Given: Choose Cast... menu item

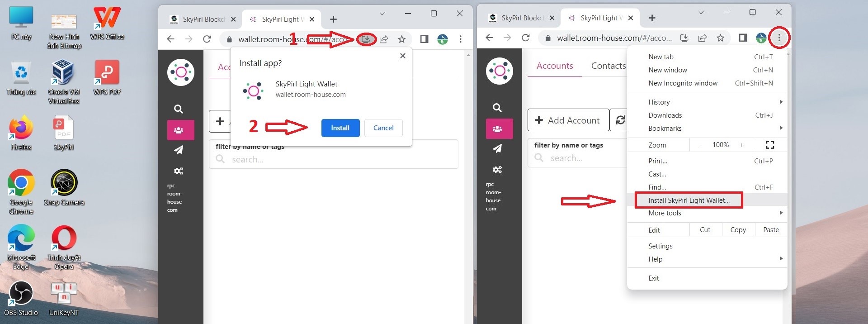Looking at the screenshot, I should (x=707, y=174).
